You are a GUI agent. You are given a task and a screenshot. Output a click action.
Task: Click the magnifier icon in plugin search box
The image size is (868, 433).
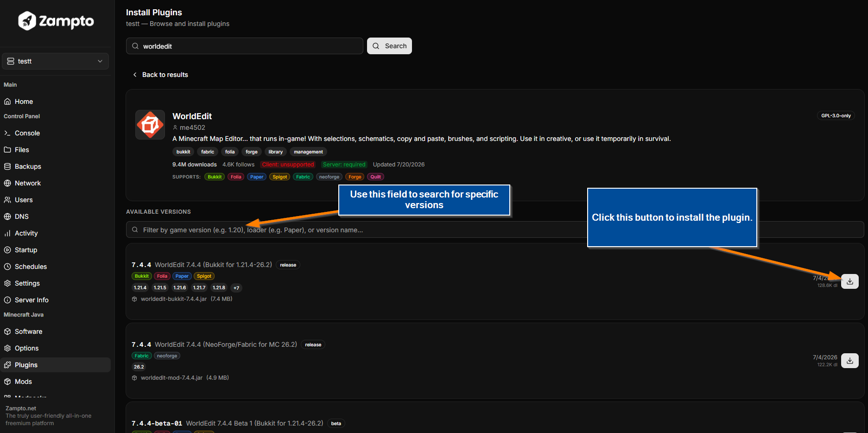[135, 46]
